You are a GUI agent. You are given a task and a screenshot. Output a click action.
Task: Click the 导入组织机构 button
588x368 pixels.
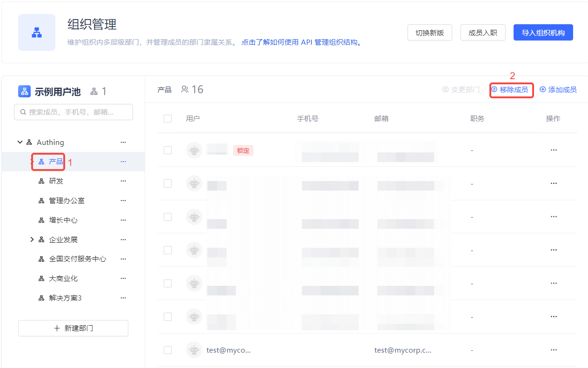(543, 33)
